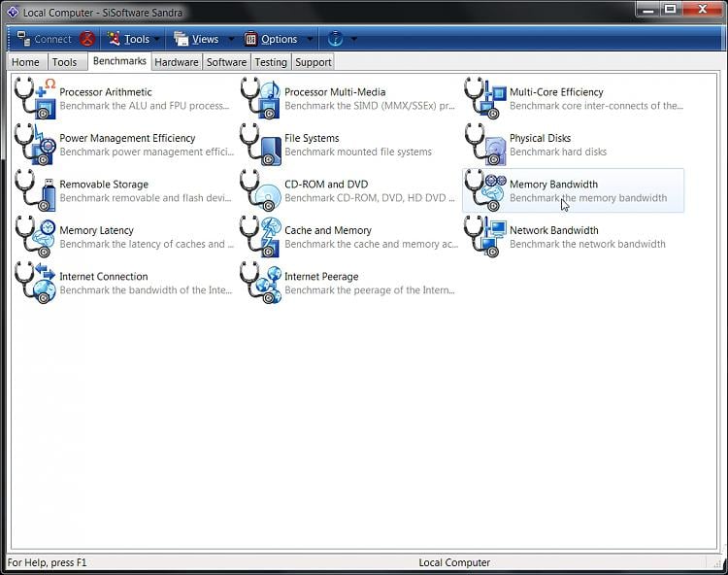Switch to the Hardware tab

pyautogui.click(x=177, y=62)
